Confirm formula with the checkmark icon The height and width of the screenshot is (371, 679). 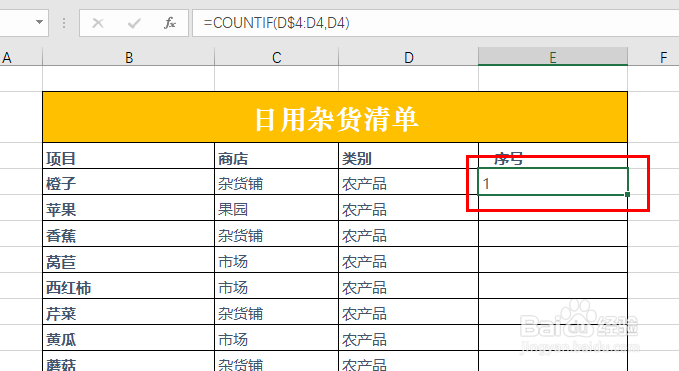pos(134,23)
